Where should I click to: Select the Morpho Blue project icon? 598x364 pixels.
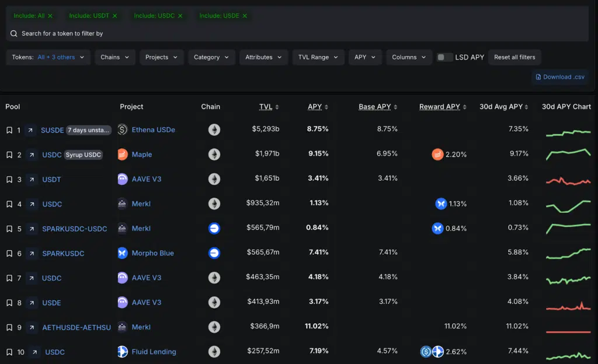[x=122, y=253]
